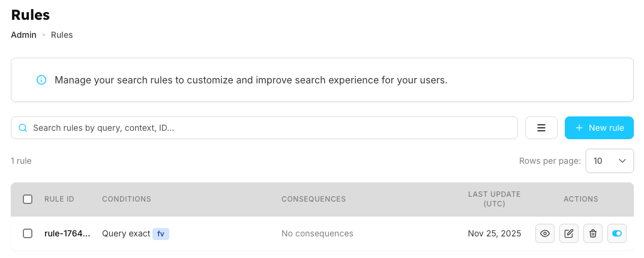This screenshot has width=644, height=258.
Task: Focus the Search rules input field
Action: pos(270,128)
